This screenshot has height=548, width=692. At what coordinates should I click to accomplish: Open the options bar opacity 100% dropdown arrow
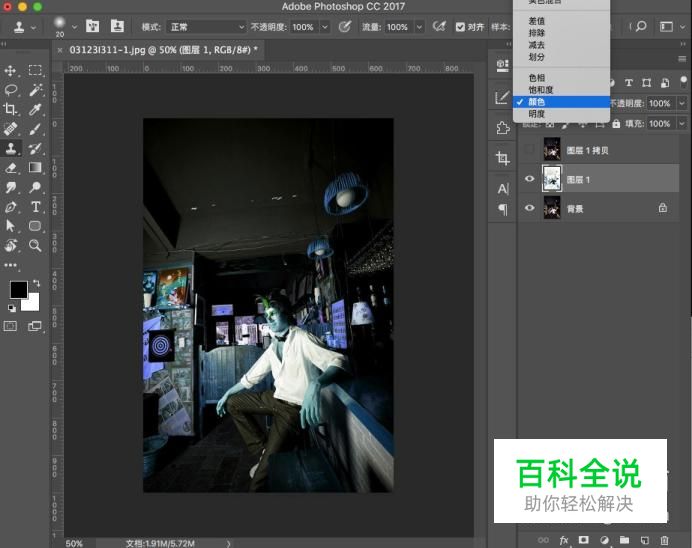325,27
